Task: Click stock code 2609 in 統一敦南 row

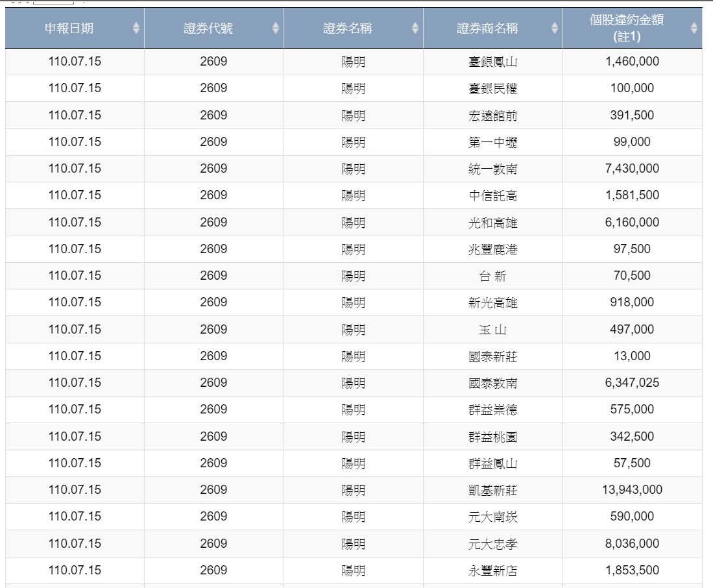Action: 213,168
